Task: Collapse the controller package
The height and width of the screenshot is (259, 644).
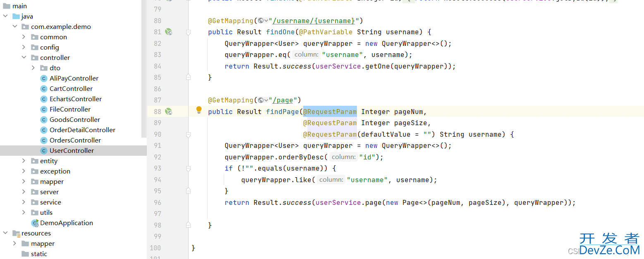Action: tap(24, 57)
